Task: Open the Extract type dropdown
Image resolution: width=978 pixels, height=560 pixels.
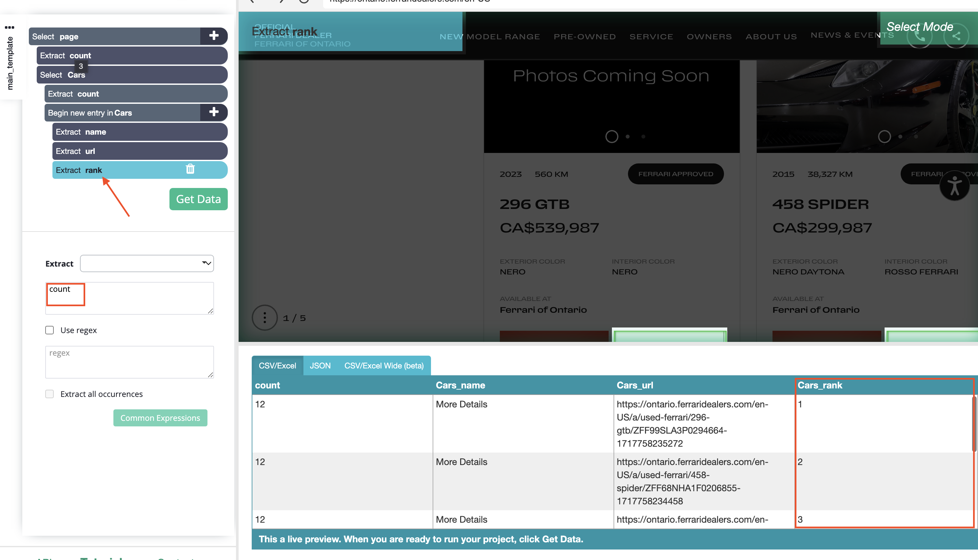Action: pyautogui.click(x=147, y=263)
